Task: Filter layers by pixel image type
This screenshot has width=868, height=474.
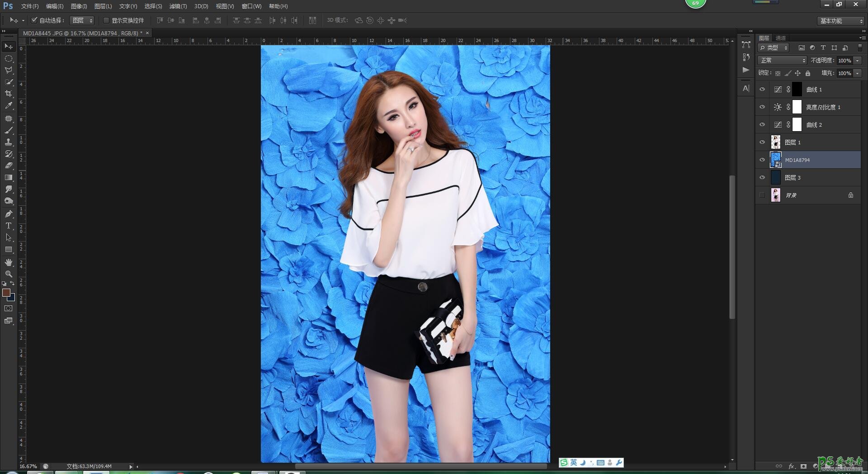Action: [x=802, y=47]
